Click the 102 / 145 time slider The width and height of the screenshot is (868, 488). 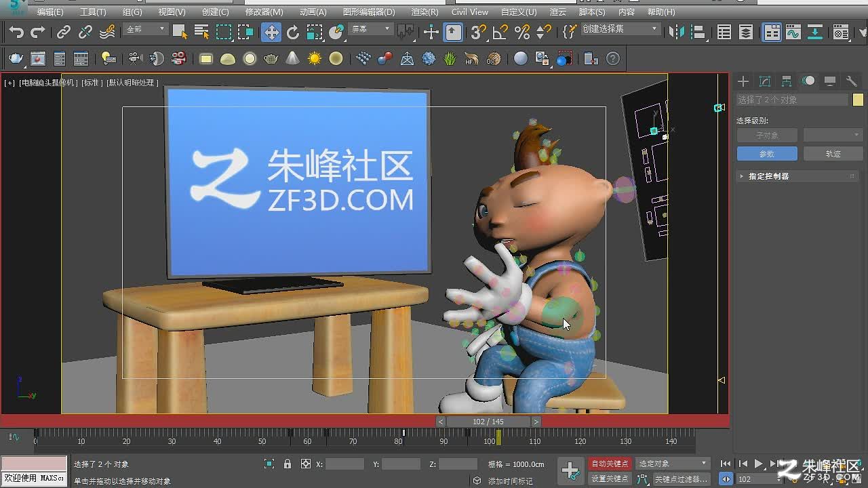tap(488, 422)
